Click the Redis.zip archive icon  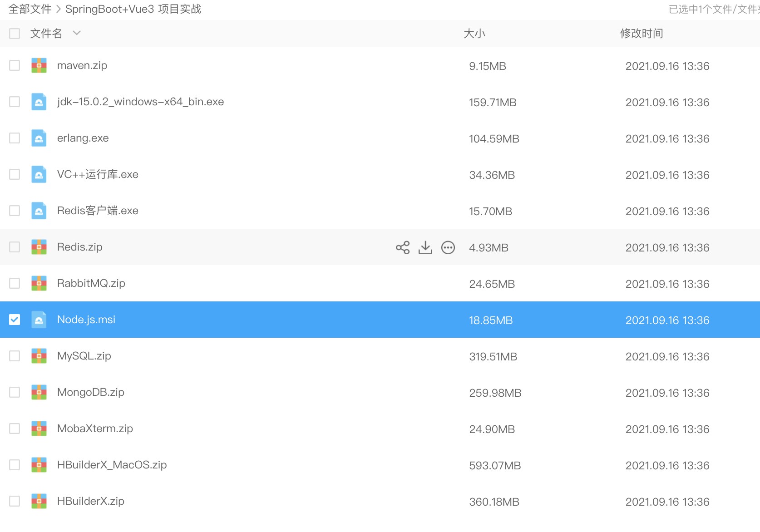39,247
